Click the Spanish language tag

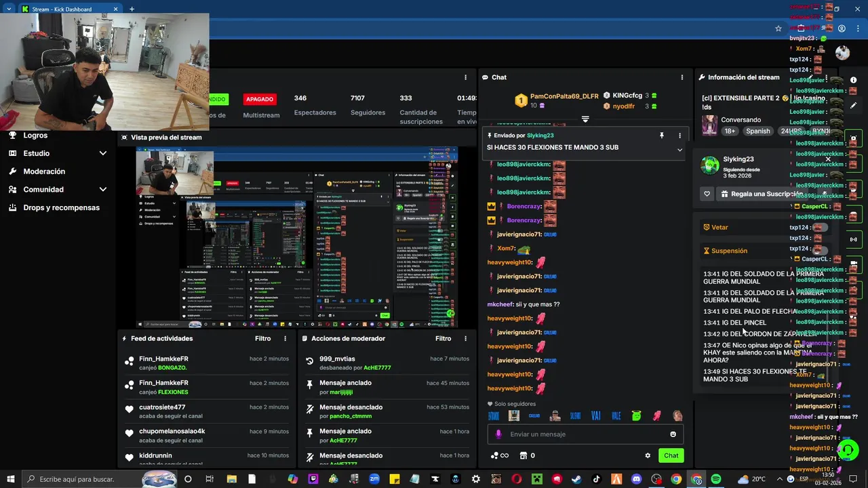click(x=758, y=131)
